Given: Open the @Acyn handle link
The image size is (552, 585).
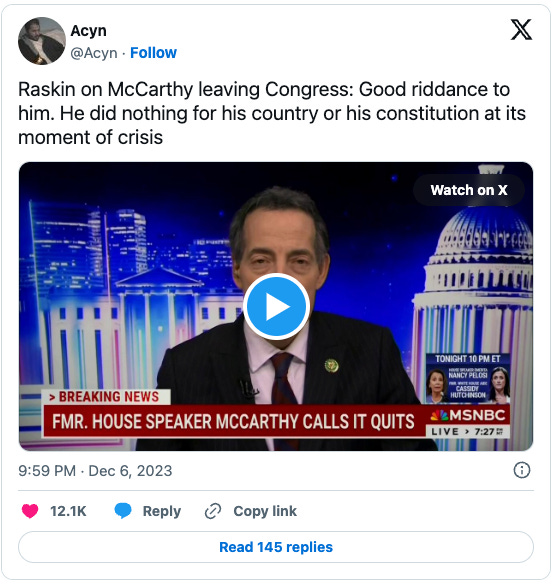Looking at the screenshot, I should [94, 53].
